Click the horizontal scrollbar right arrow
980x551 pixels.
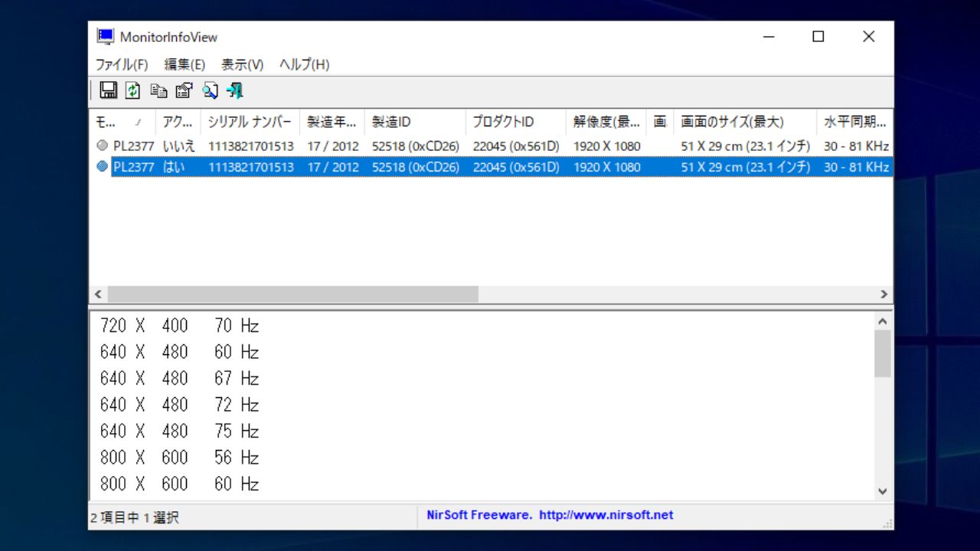(x=884, y=294)
